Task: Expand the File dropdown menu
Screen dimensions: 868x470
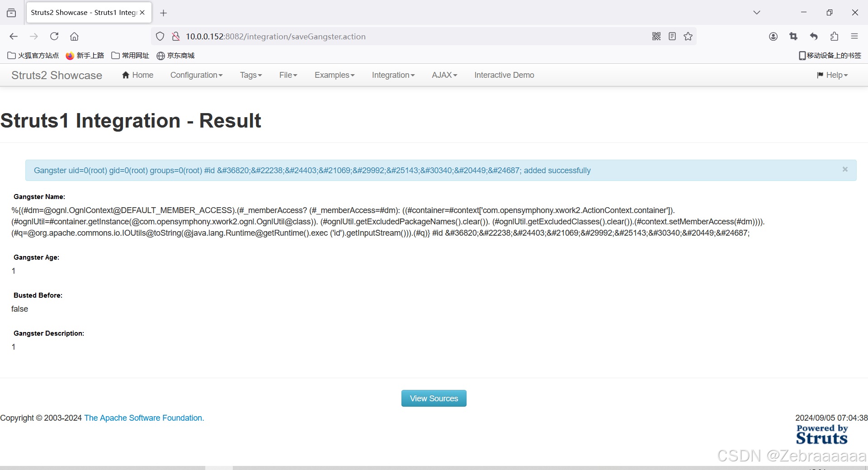Action: click(288, 75)
